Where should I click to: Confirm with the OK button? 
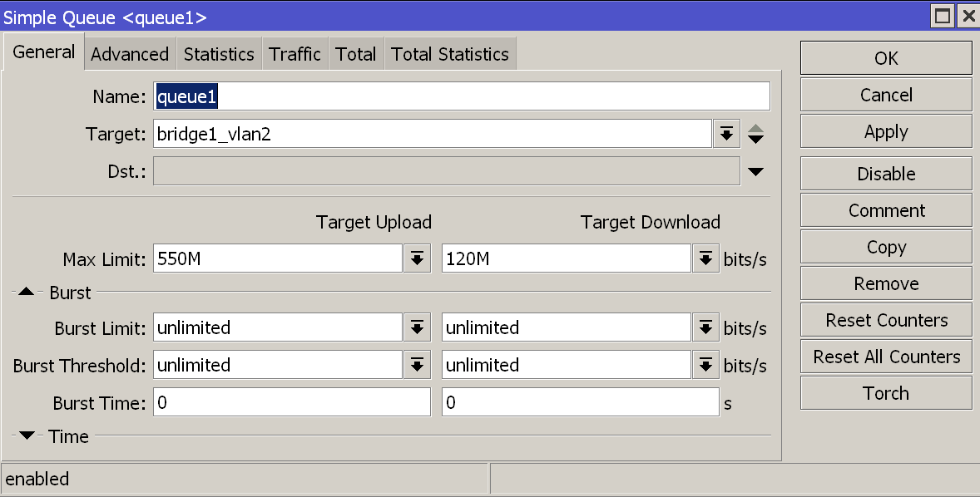pyautogui.click(x=886, y=58)
